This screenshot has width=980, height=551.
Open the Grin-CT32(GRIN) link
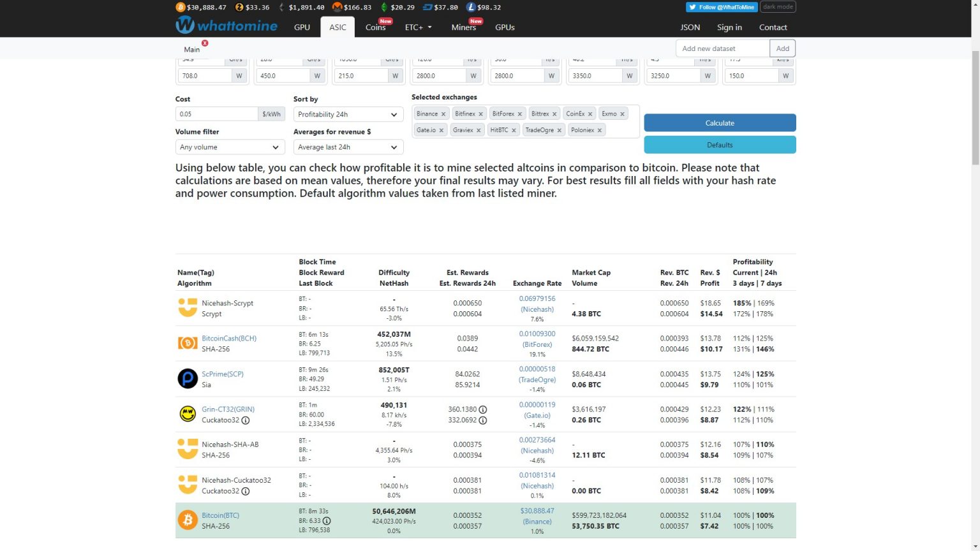pos(228,409)
